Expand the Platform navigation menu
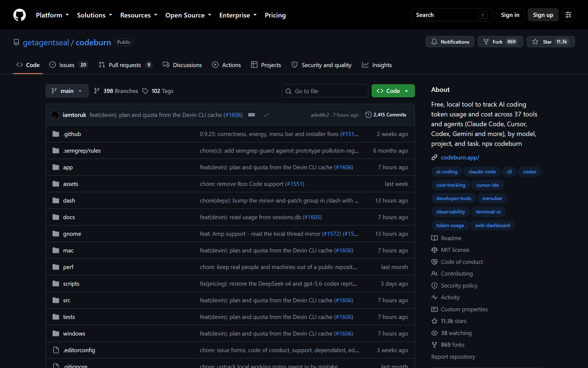 (x=52, y=15)
